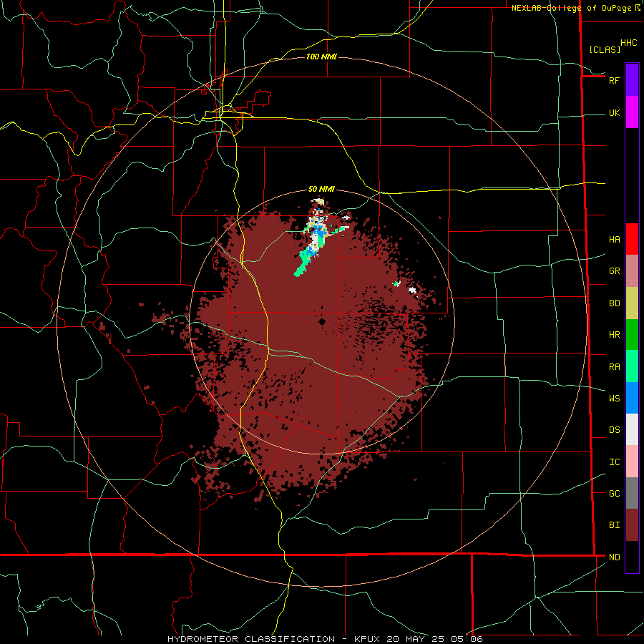Click the 'HR' legend label
Screen dimensions: 644x644
coord(614,335)
